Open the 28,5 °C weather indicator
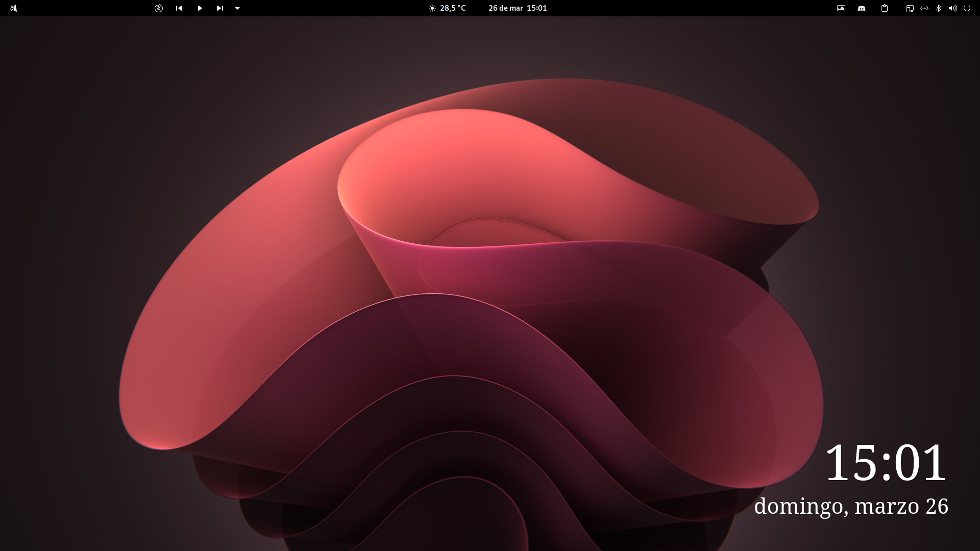Image resolution: width=980 pixels, height=551 pixels. click(x=453, y=8)
